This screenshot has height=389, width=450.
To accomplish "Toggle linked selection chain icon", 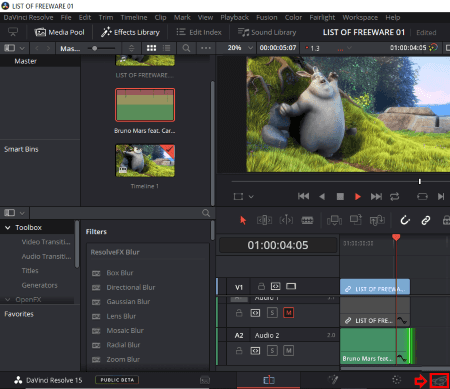I will 426,220.
